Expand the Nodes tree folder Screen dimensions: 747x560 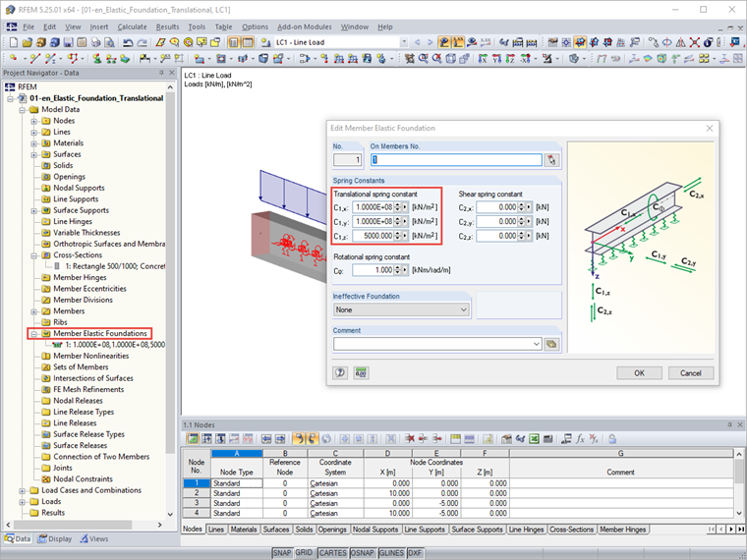coord(33,121)
